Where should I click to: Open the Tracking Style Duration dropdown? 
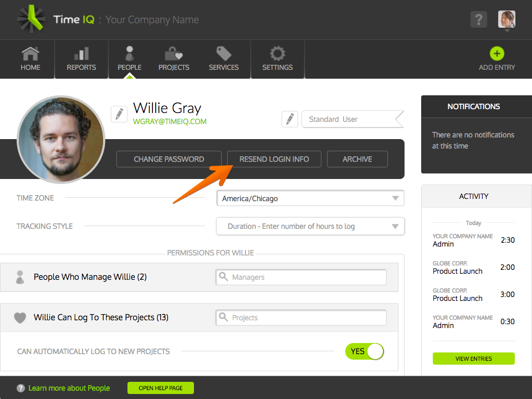(310, 226)
